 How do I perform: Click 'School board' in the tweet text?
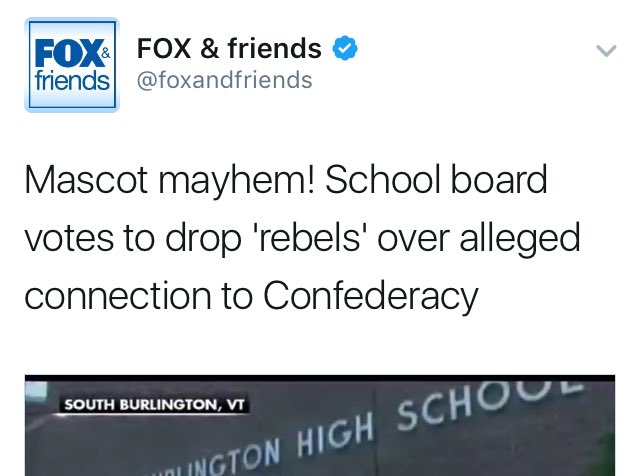point(436,180)
